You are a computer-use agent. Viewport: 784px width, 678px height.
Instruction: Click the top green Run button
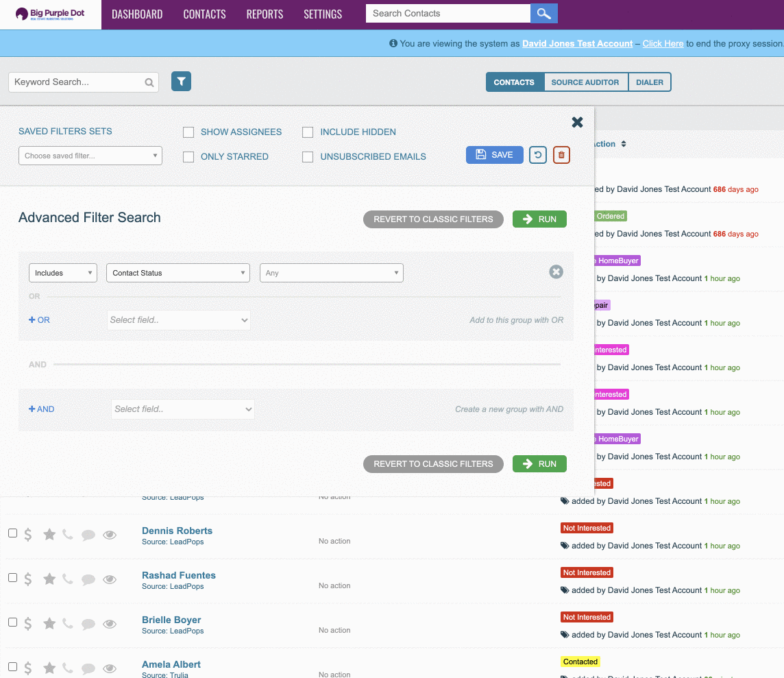[539, 219]
